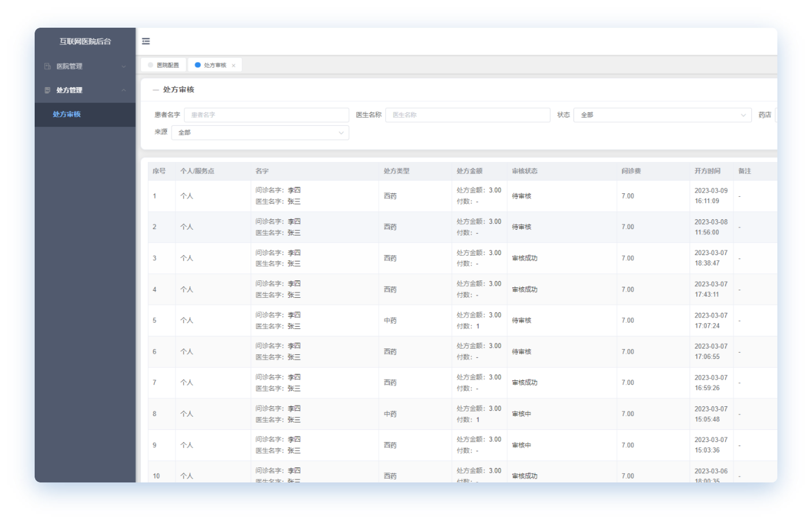This screenshot has width=812, height=524.
Task: Click the 处方金额 column header
Action: click(469, 171)
